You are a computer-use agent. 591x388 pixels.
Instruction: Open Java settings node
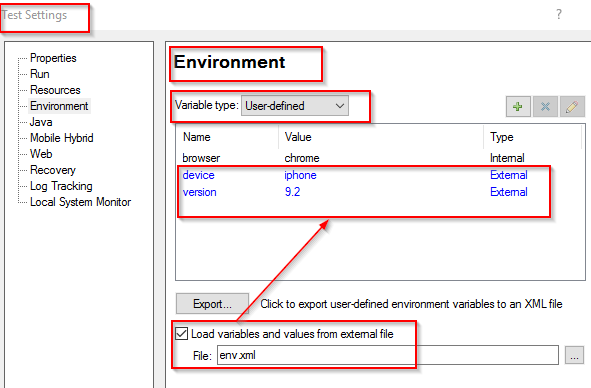pyautogui.click(x=41, y=122)
